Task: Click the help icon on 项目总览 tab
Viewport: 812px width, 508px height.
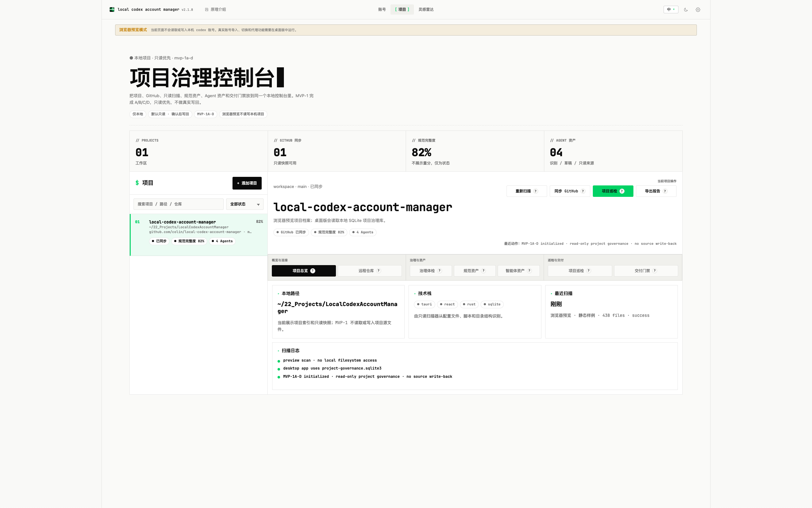Action: click(x=313, y=271)
